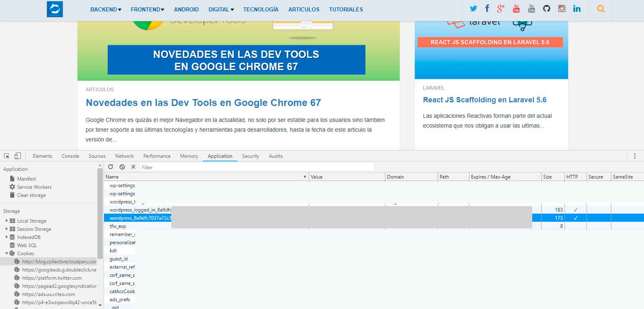
Task: Open the ARTICULOS nav link
Action: click(304, 9)
